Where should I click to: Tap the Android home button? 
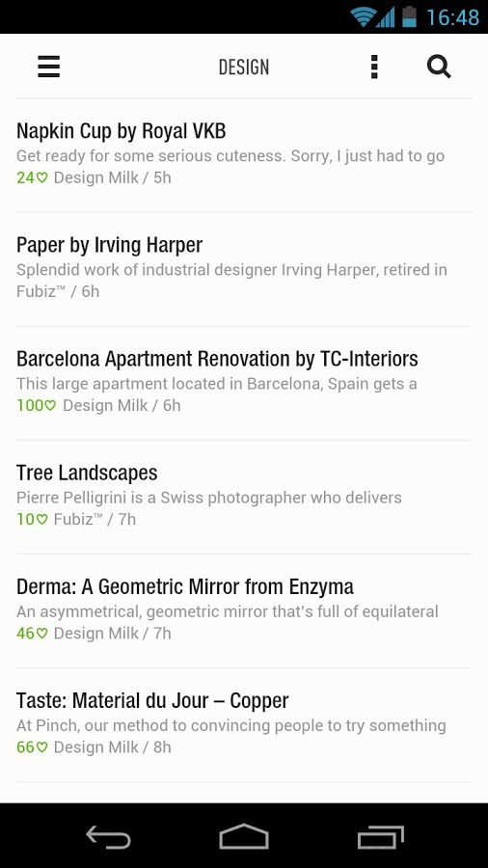244,836
